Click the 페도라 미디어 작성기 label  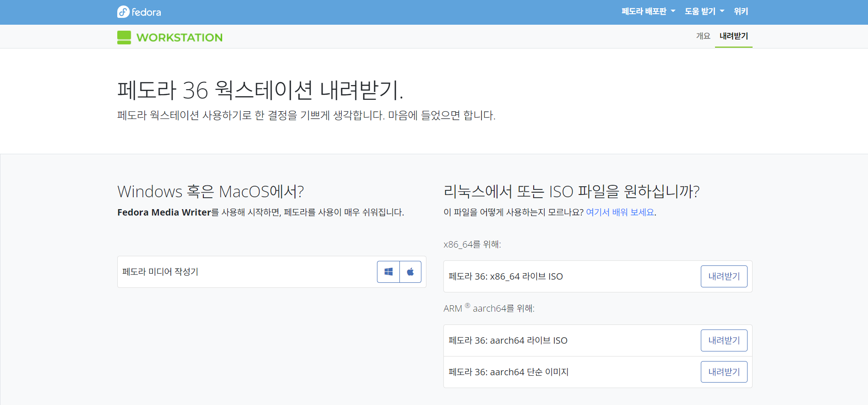[x=160, y=272]
